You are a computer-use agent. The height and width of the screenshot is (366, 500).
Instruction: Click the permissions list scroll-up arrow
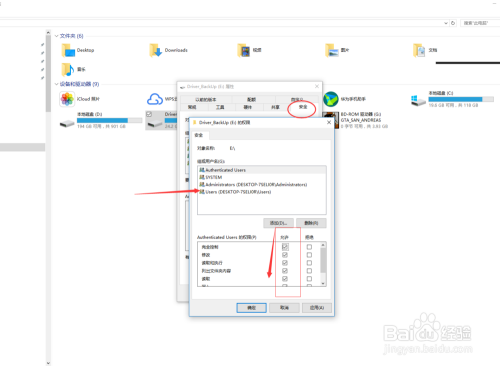click(323, 245)
